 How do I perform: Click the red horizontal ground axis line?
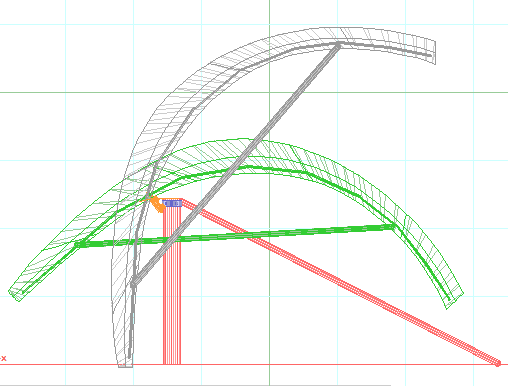(x=254, y=364)
